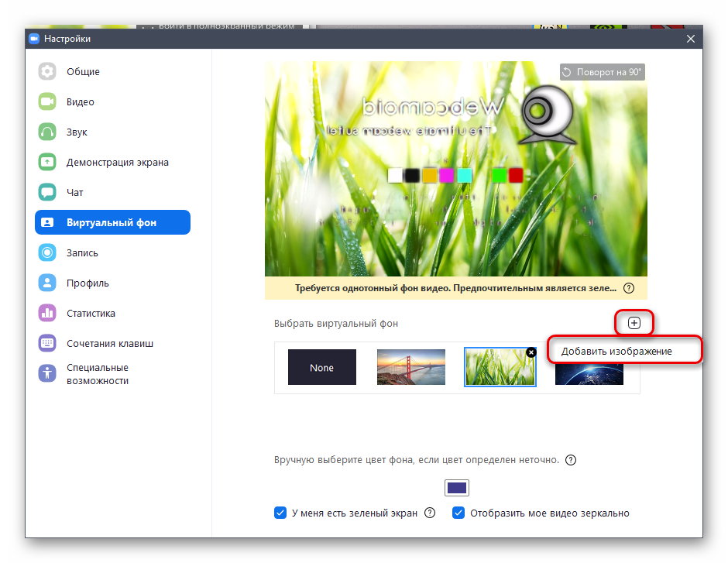Toggle the 'У меня есть зеленый экран' checkbox
The width and height of the screenshot is (728, 563).
[x=280, y=513]
